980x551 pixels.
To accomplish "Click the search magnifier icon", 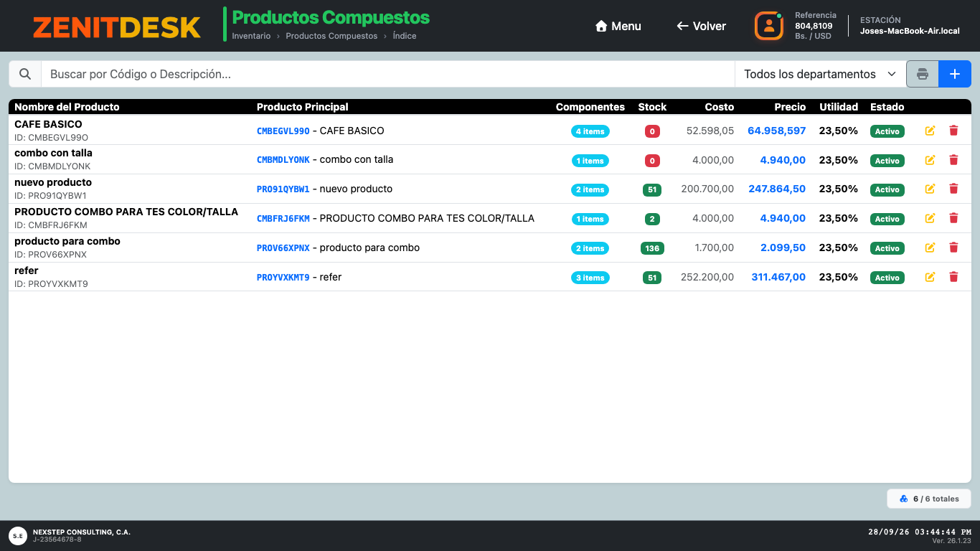I will tap(25, 74).
